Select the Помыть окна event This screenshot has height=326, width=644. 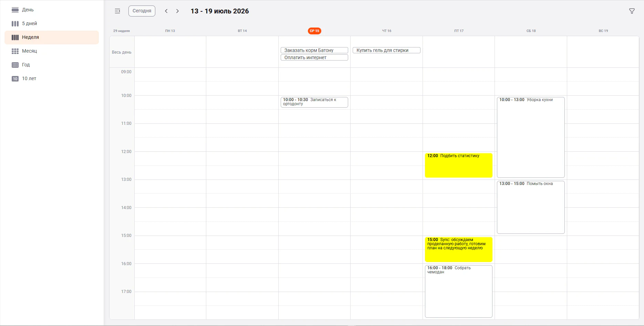(x=531, y=207)
